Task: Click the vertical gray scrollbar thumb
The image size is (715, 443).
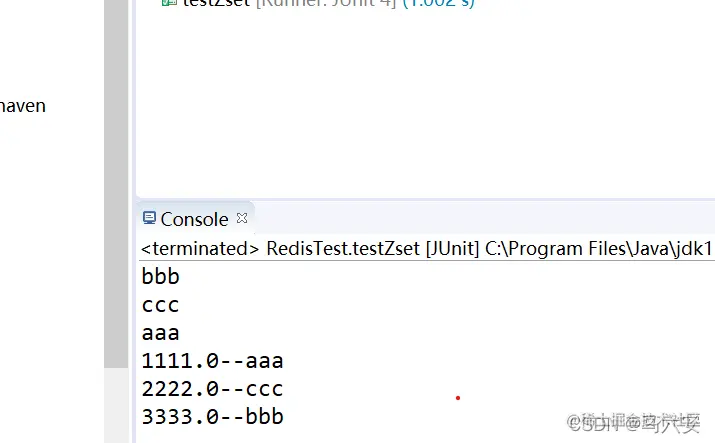Action: click(116, 184)
